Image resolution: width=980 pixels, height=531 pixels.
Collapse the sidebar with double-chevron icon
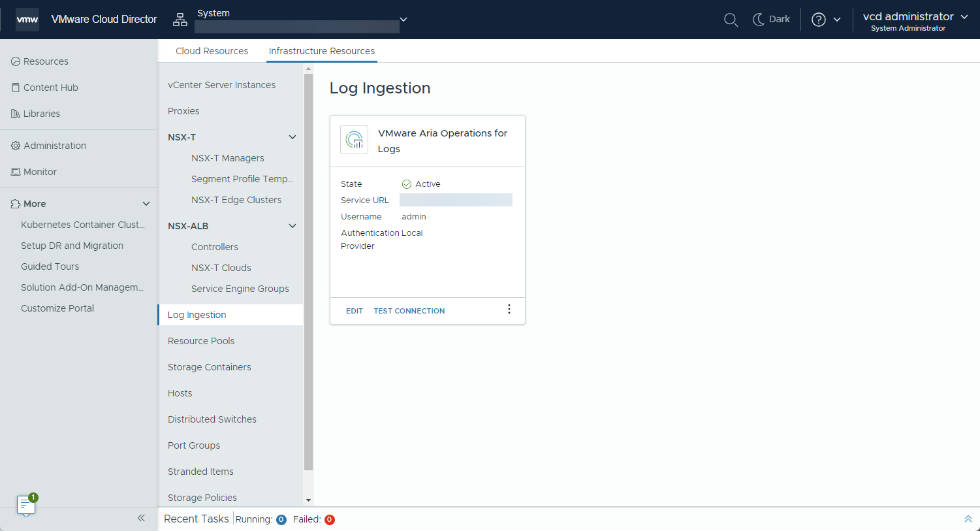point(141,518)
